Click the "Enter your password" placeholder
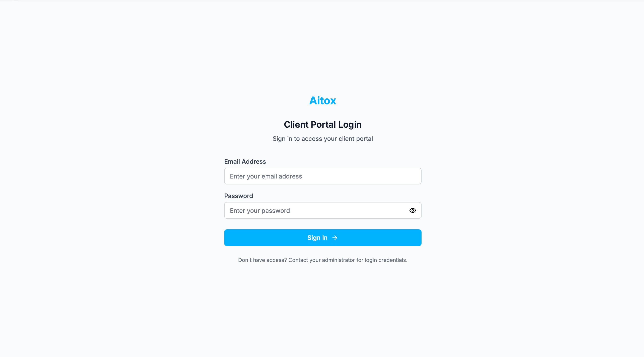Viewport: 644px width, 357px height. point(260,211)
